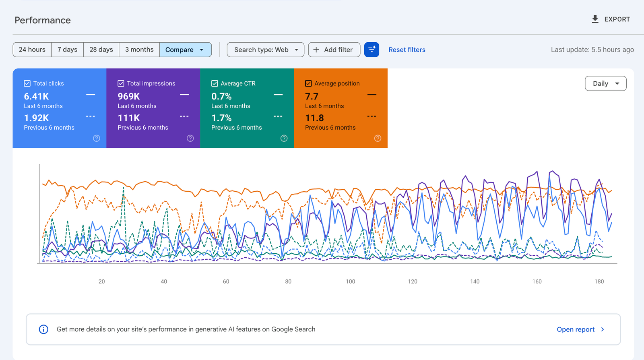Select the 7 days date range

click(67, 50)
